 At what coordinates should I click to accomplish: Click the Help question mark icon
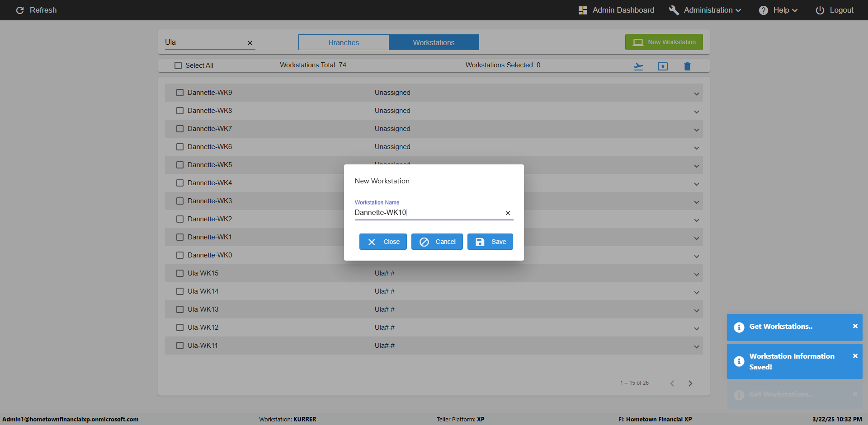(x=764, y=10)
